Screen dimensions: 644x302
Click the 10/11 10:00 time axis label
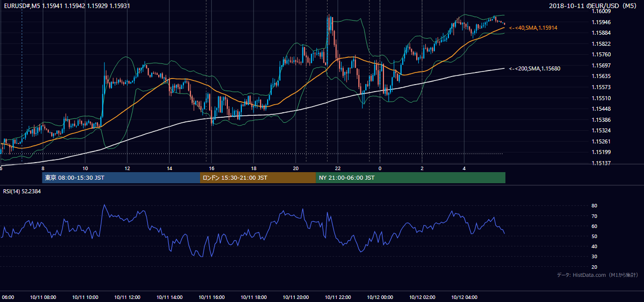pos(85,297)
